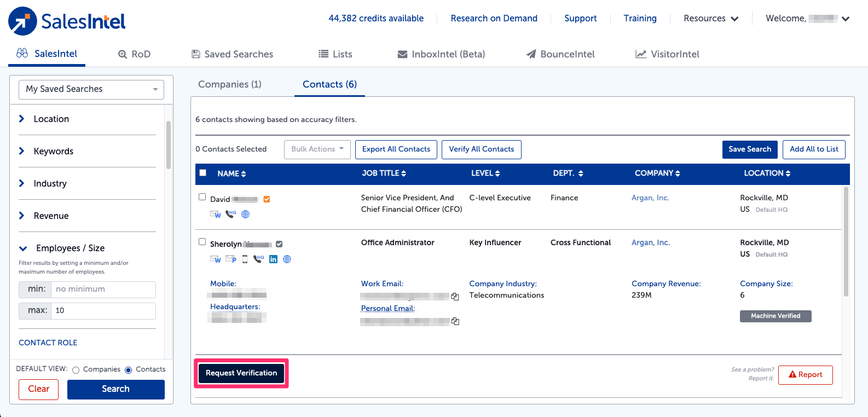
Task: Open the BounceIntel tab
Action: coord(560,54)
